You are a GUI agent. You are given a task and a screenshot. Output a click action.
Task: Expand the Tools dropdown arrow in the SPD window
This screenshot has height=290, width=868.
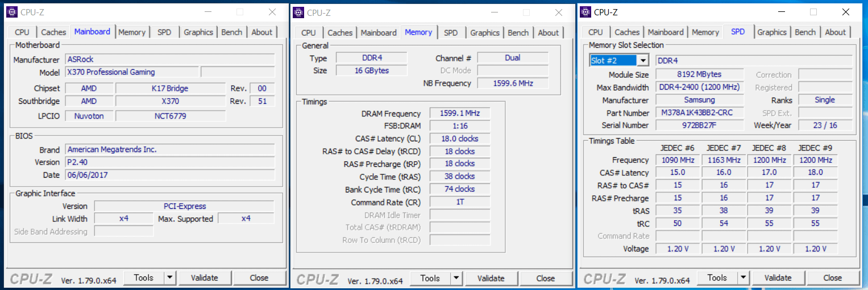point(744,278)
